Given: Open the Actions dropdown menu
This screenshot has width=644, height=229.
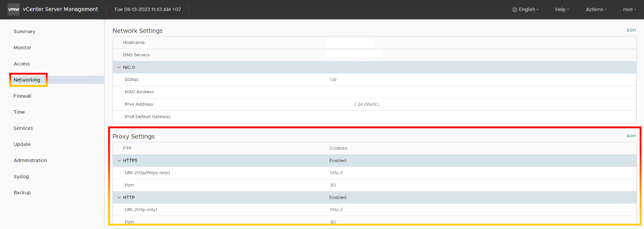Looking at the screenshot, I should 596,10.
